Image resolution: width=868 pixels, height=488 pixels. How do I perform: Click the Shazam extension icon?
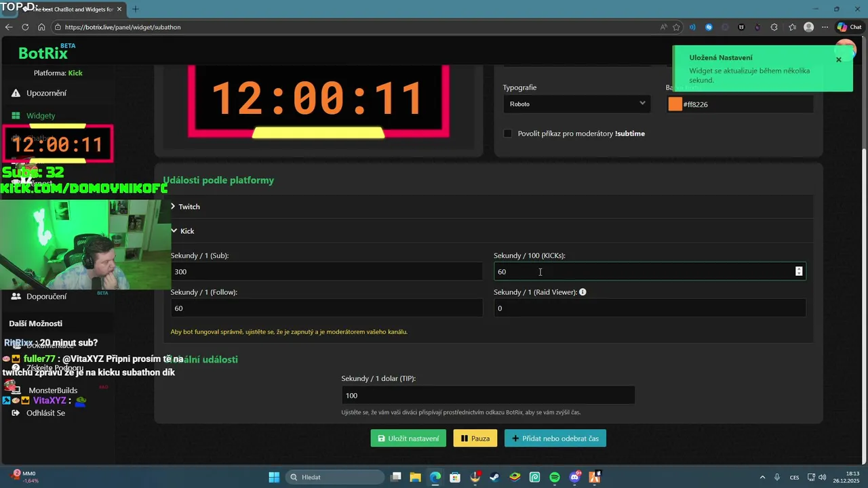(x=709, y=27)
